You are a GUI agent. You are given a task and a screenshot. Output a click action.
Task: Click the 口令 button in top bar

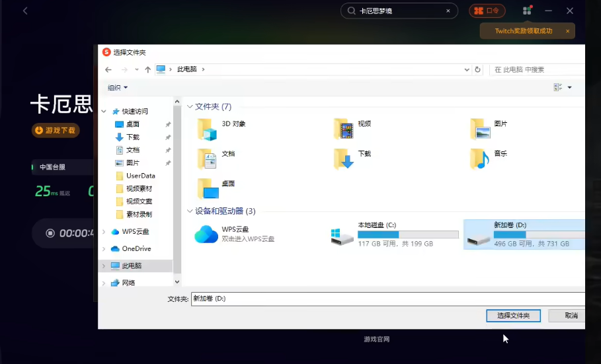487,11
